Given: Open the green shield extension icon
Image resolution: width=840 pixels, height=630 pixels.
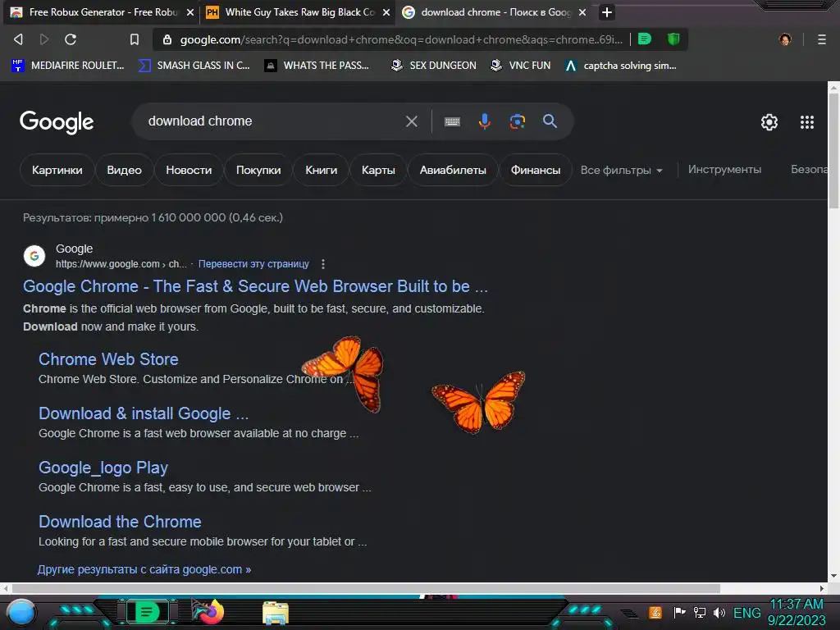Looking at the screenshot, I should [x=673, y=39].
